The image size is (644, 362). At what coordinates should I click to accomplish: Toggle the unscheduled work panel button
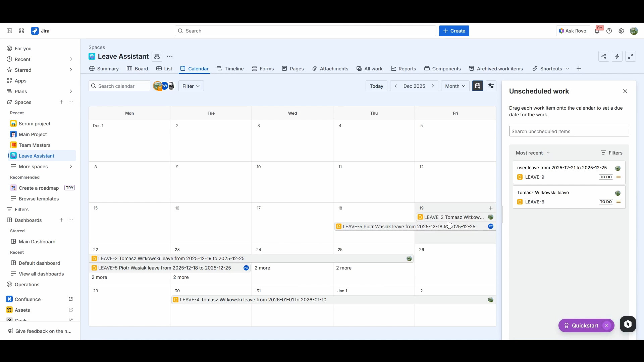(x=478, y=86)
